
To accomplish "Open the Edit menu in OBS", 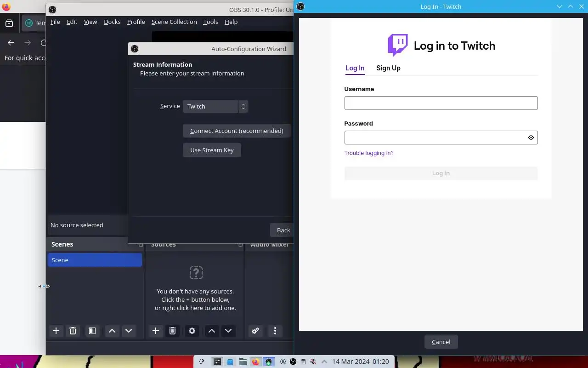I will tap(72, 22).
